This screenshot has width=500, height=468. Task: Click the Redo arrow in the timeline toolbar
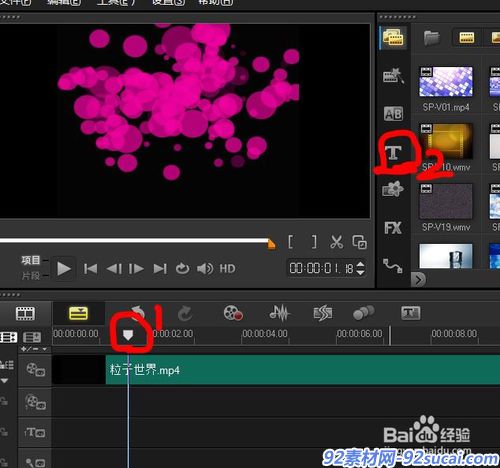(x=185, y=313)
